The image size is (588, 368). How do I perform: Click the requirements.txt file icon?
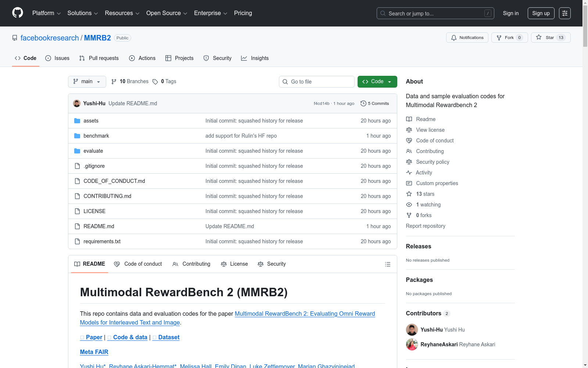tap(77, 241)
